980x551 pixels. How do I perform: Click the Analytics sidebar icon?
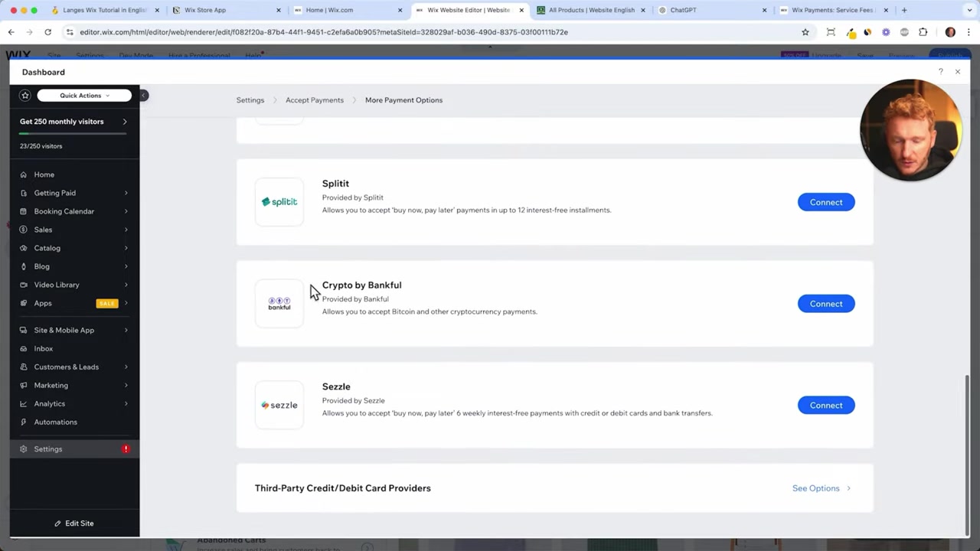point(23,403)
